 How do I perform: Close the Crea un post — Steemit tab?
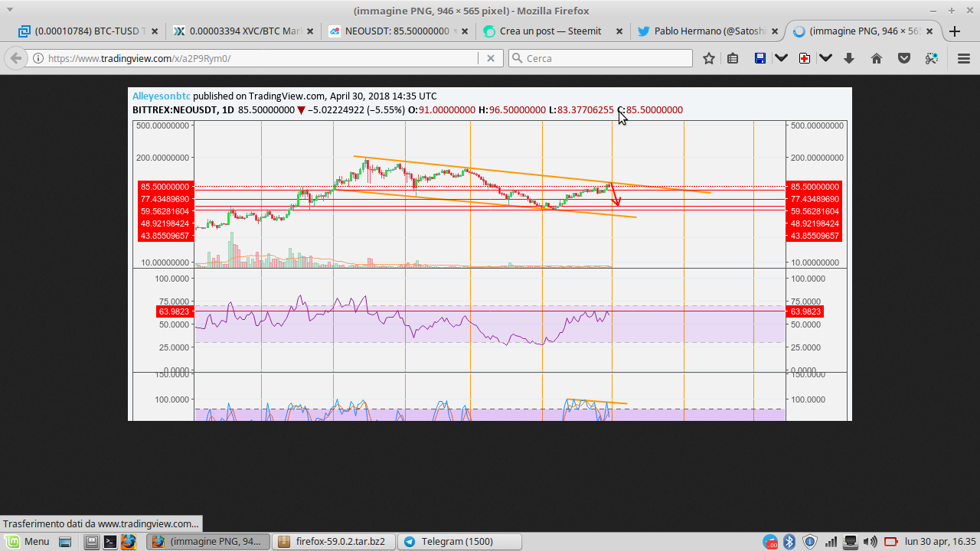[620, 31]
